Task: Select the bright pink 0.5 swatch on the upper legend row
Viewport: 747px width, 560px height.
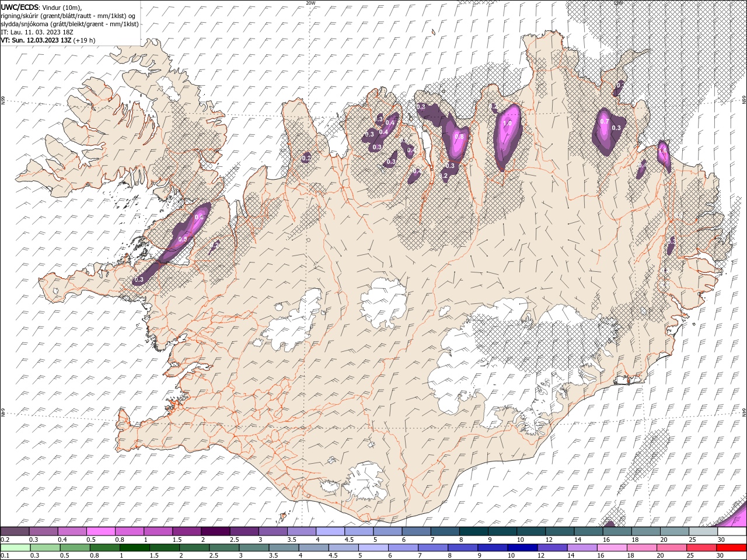Action: pyautogui.click(x=100, y=531)
